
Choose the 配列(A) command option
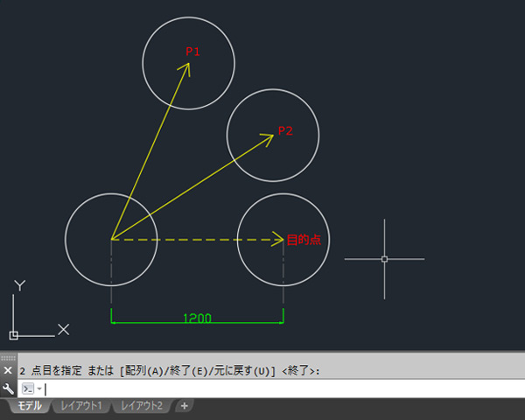coord(144,371)
